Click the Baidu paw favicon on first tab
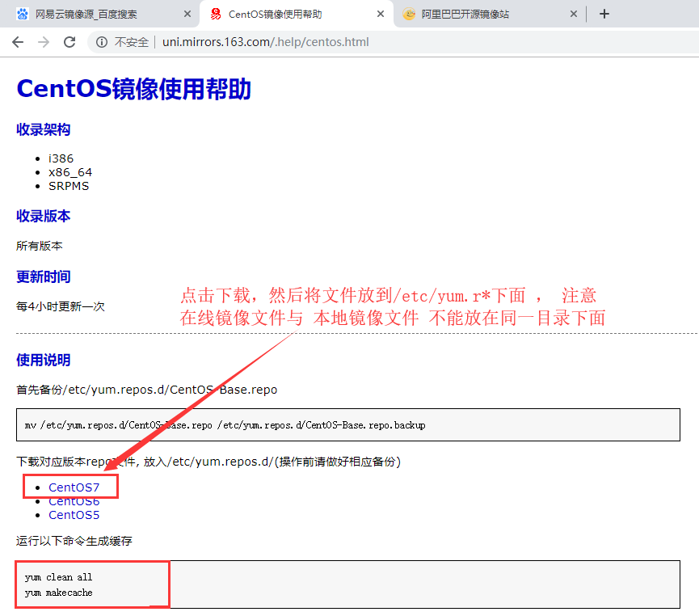The width and height of the screenshot is (699, 616). click(x=23, y=14)
